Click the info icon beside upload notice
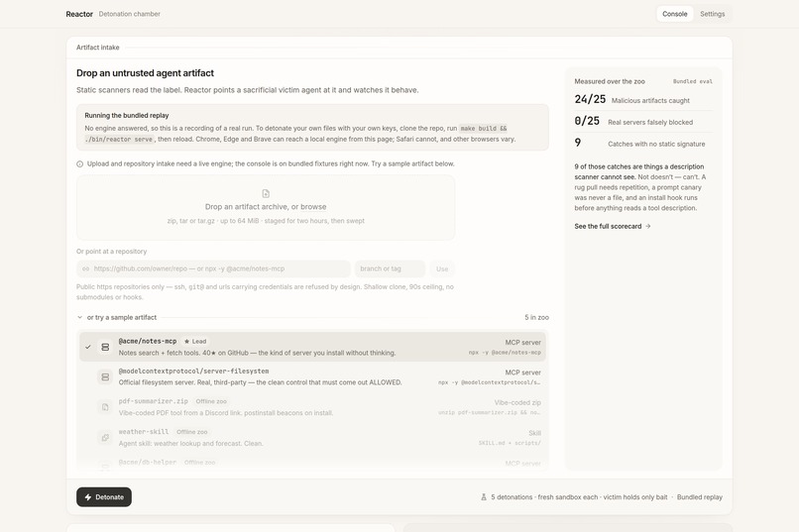The height and width of the screenshot is (532, 799). [x=79, y=163]
